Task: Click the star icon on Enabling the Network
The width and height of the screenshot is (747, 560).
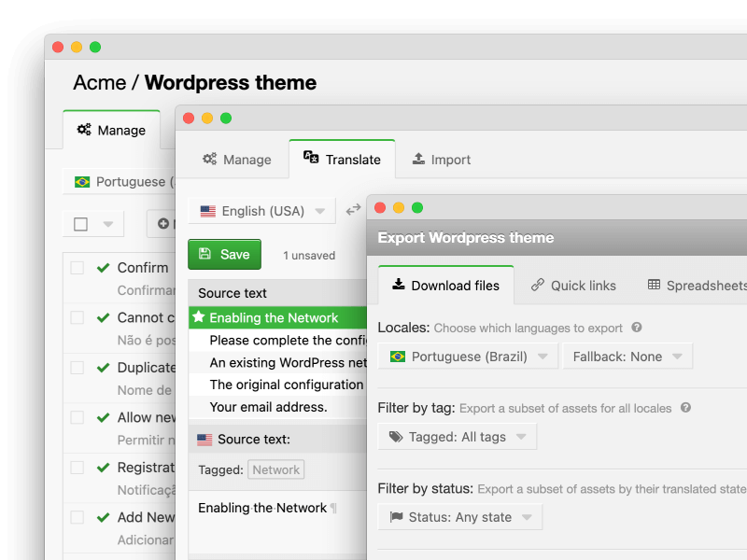Action: point(199,317)
